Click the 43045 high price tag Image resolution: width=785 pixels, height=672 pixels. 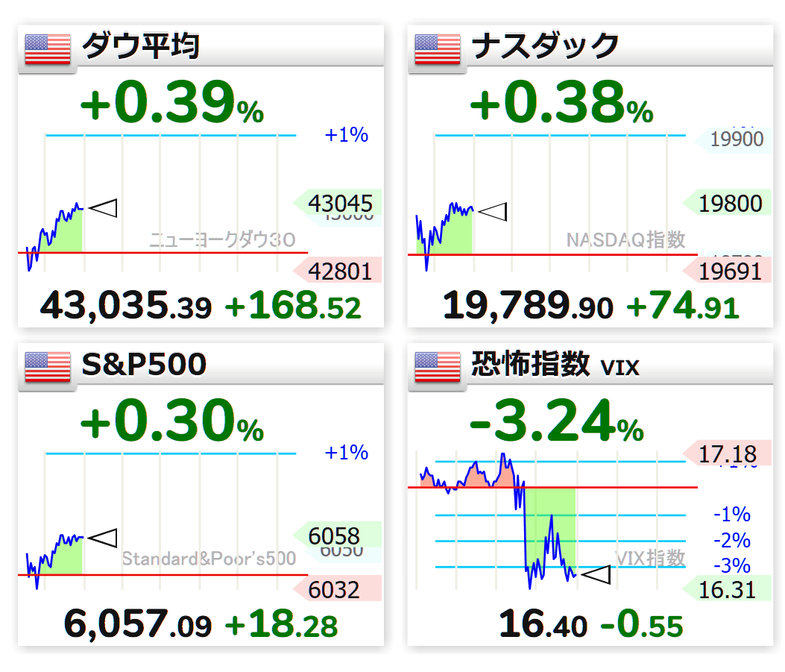point(338,203)
